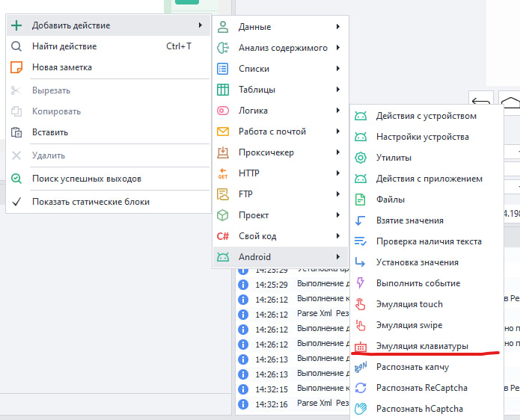This screenshot has width=520, height=420.
Task: Click the search icon for Поиск успешных выходов
Action: (16, 179)
